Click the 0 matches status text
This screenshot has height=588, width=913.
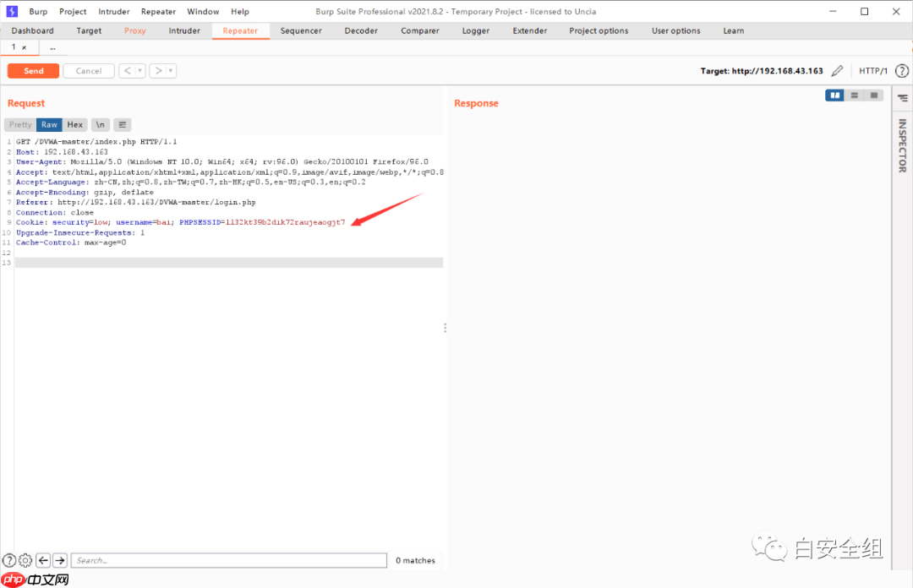click(x=416, y=561)
